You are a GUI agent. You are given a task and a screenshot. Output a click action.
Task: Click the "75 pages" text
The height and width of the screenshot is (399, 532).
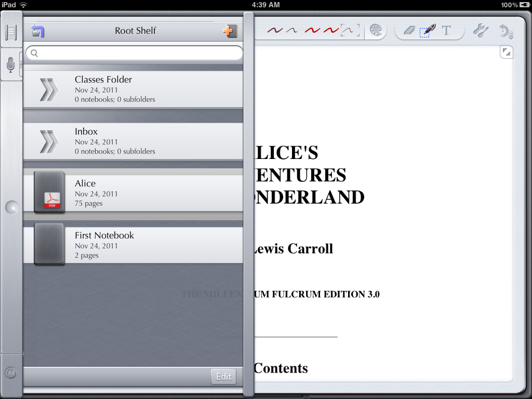point(88,204)
